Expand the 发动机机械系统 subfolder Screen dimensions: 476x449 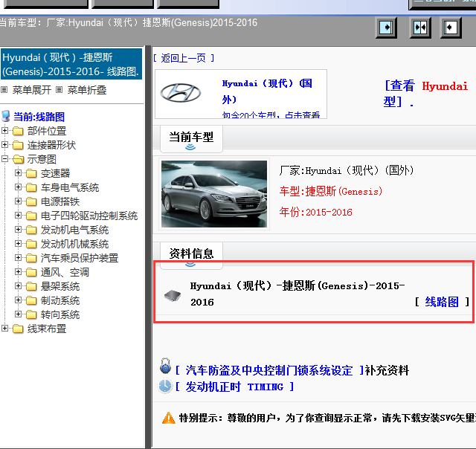18,243
